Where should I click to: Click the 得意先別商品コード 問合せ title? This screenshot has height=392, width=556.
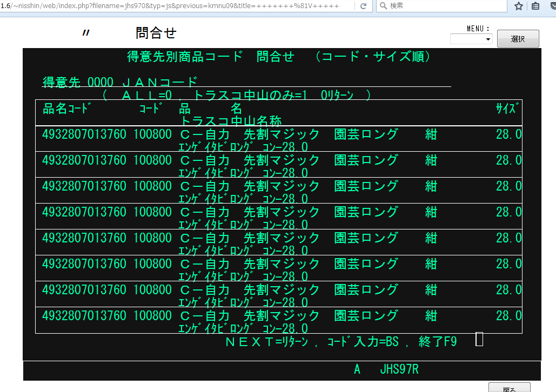click(x=211, y=57)
